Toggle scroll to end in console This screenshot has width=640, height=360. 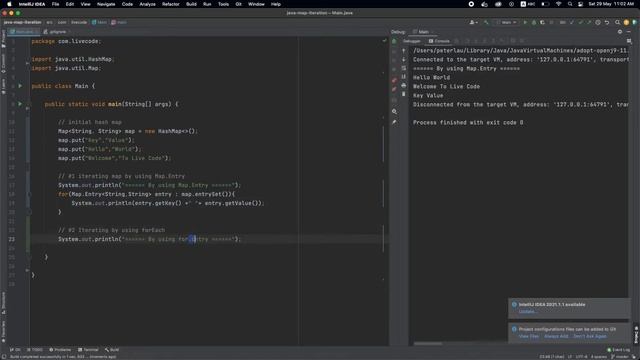point(404,77)
